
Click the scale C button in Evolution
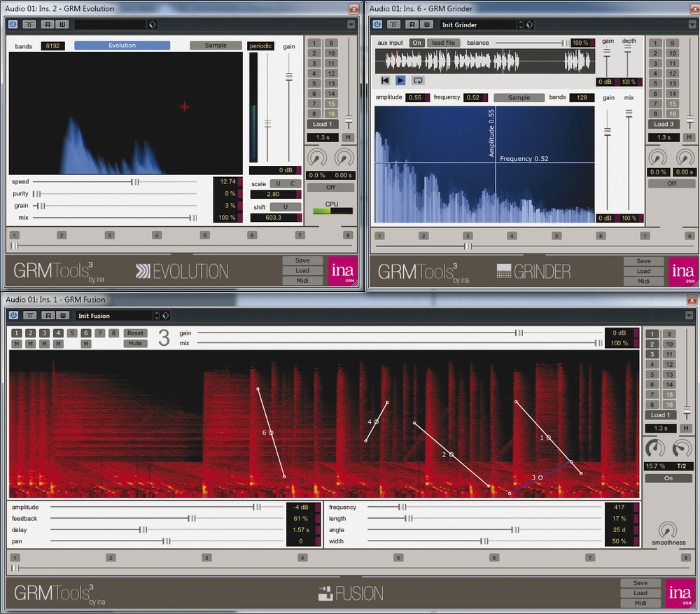[293, 183]
